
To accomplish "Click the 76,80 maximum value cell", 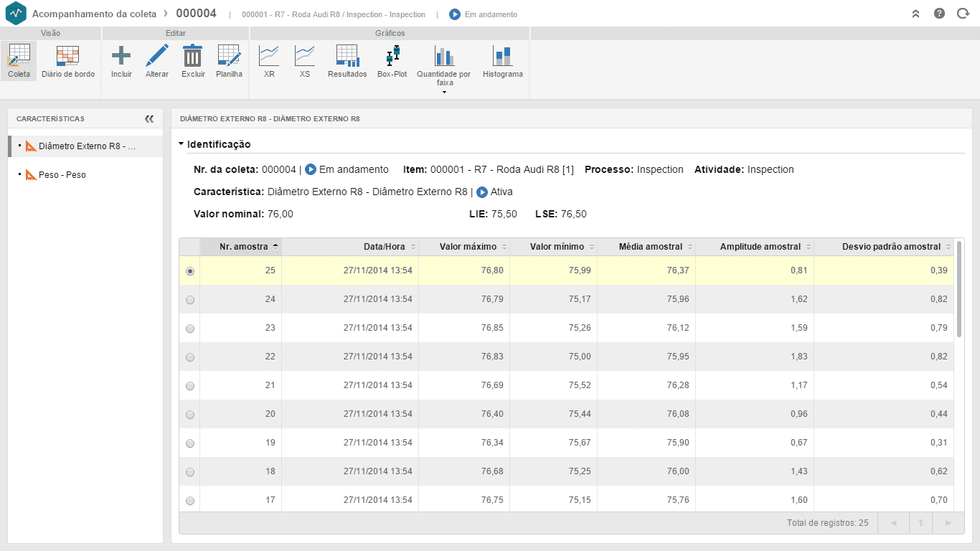I will click(x=464, y=270).
